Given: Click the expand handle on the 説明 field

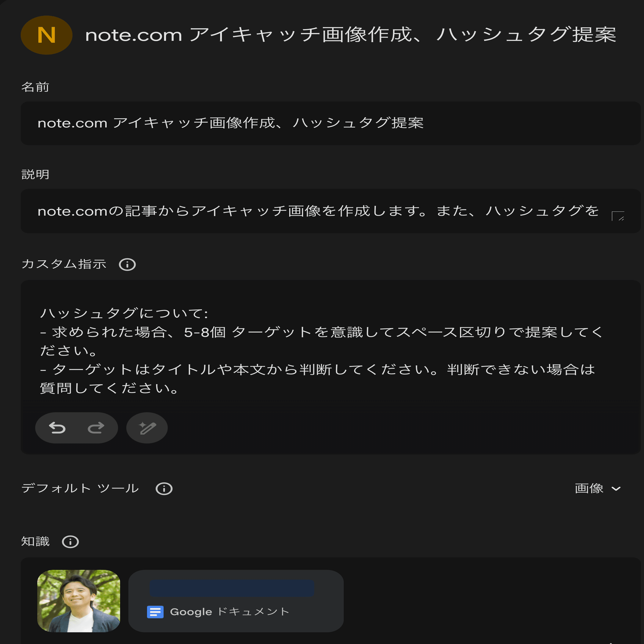Looking at the screenshot, I should tap(618, 215).
